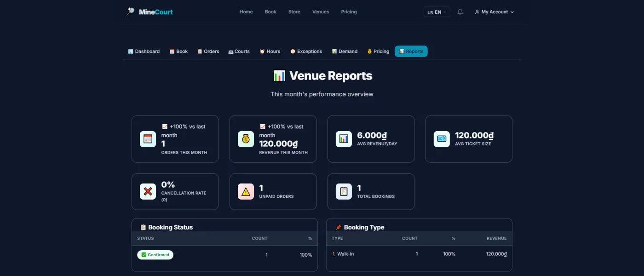Open Pricing in the top navigation
644x276 pixels.
point(349,12)
